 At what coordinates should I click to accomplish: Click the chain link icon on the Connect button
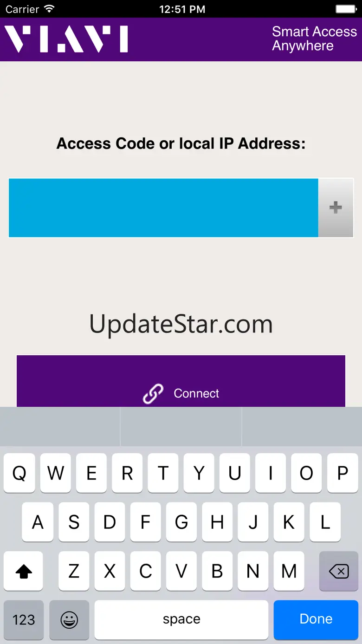coord(153,394)
